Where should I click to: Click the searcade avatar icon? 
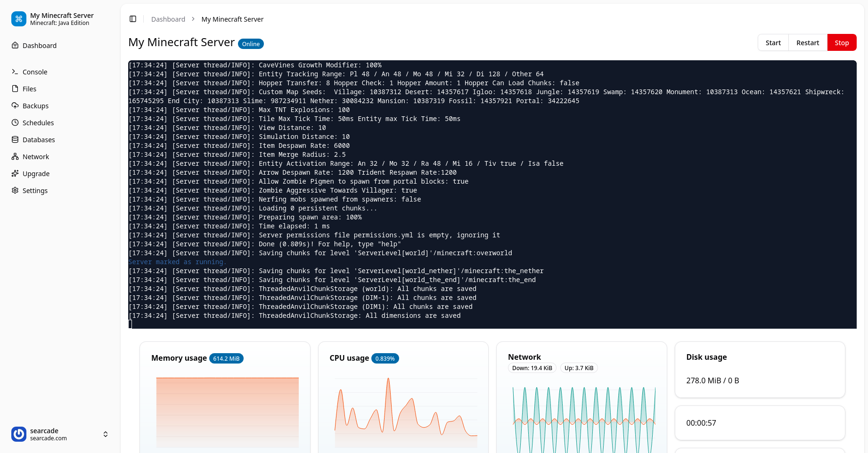point(19,434)
